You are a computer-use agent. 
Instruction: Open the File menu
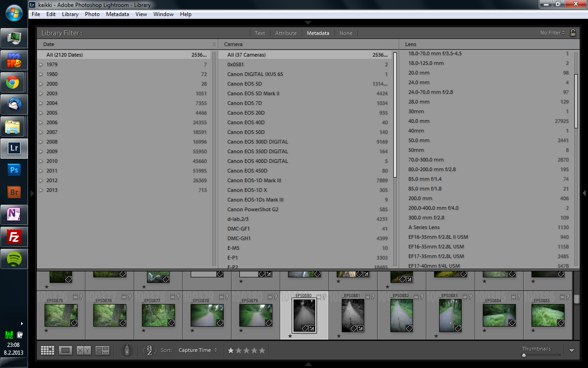36,14
